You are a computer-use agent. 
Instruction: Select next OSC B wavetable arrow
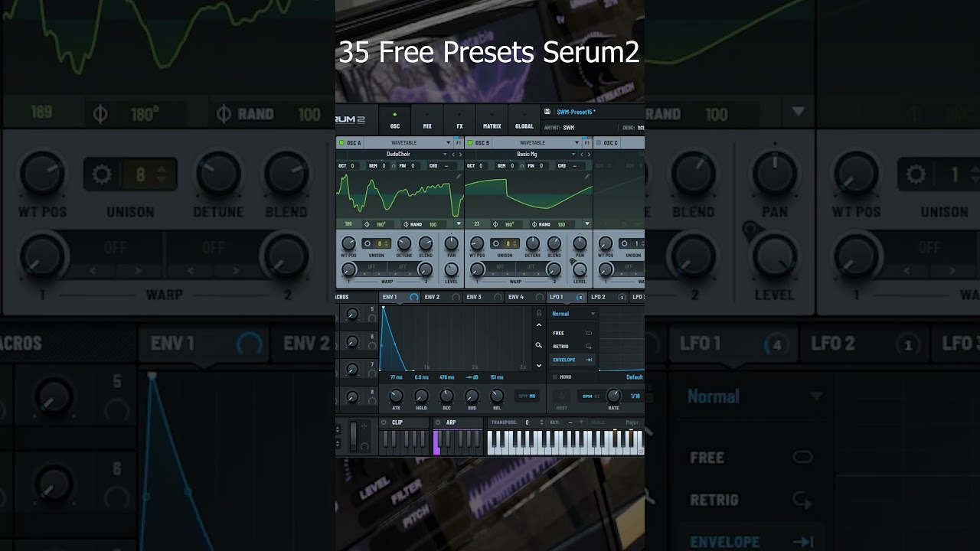click(x=588, y=154)
